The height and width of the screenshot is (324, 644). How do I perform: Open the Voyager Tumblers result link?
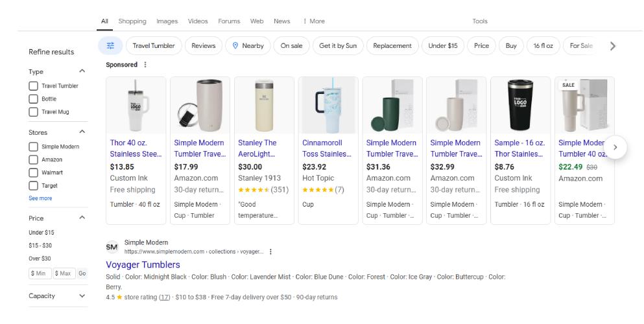coord(143,264)
